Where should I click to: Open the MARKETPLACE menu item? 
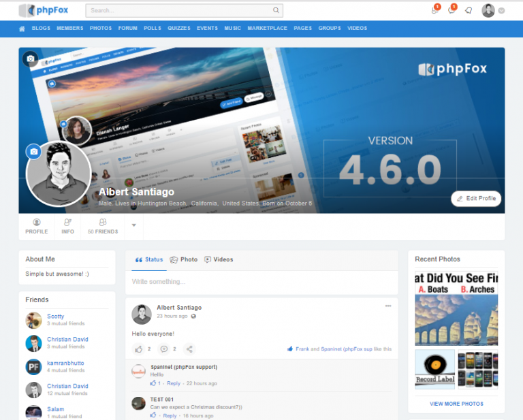point(267,29)
